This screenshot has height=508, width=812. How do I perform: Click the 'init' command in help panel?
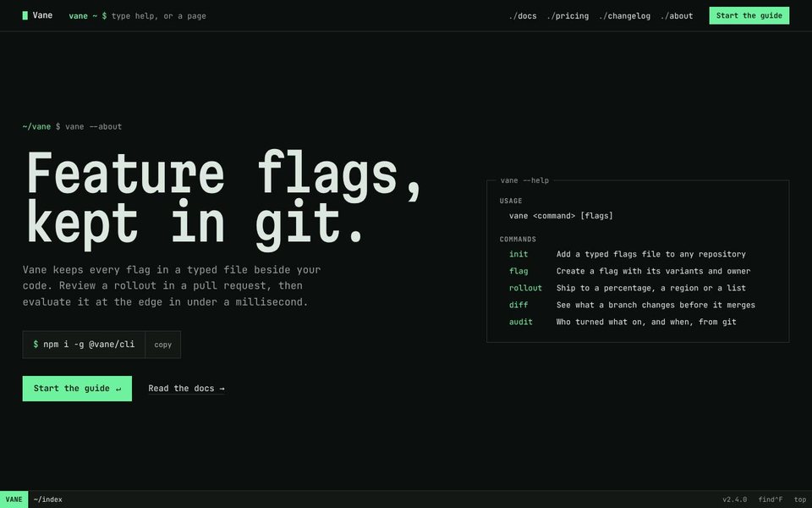[x=518, y=254]
